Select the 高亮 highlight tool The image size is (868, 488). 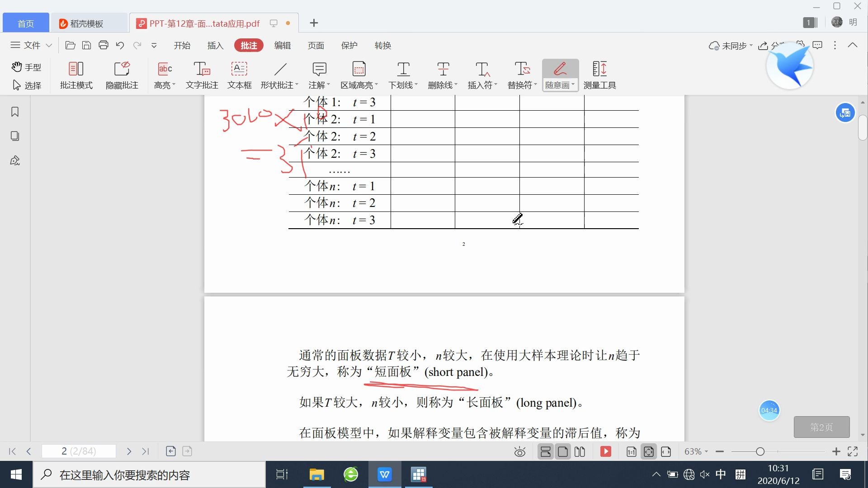pos(164,75)
